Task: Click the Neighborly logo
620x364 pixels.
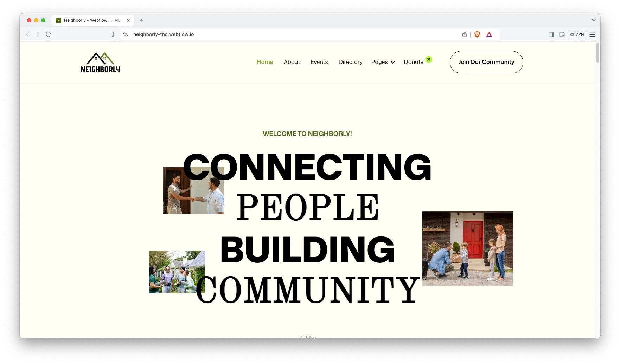Action: tap(100, 63)
